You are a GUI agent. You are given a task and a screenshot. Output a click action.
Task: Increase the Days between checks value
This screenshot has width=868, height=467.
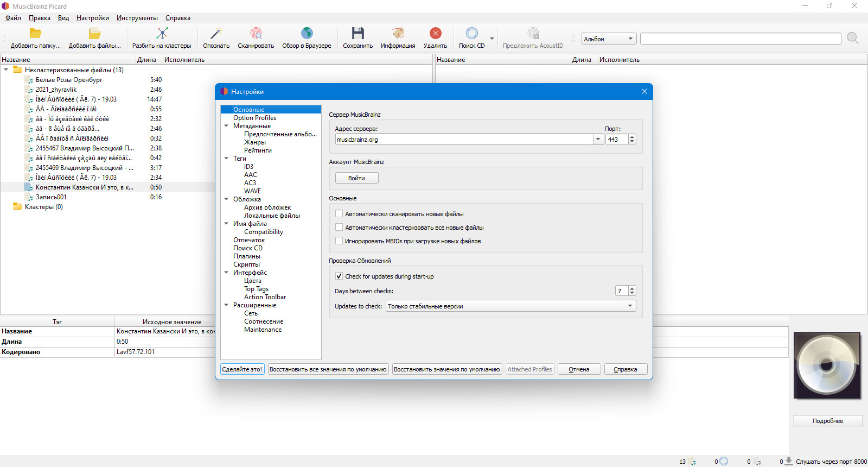click(632, 288)
